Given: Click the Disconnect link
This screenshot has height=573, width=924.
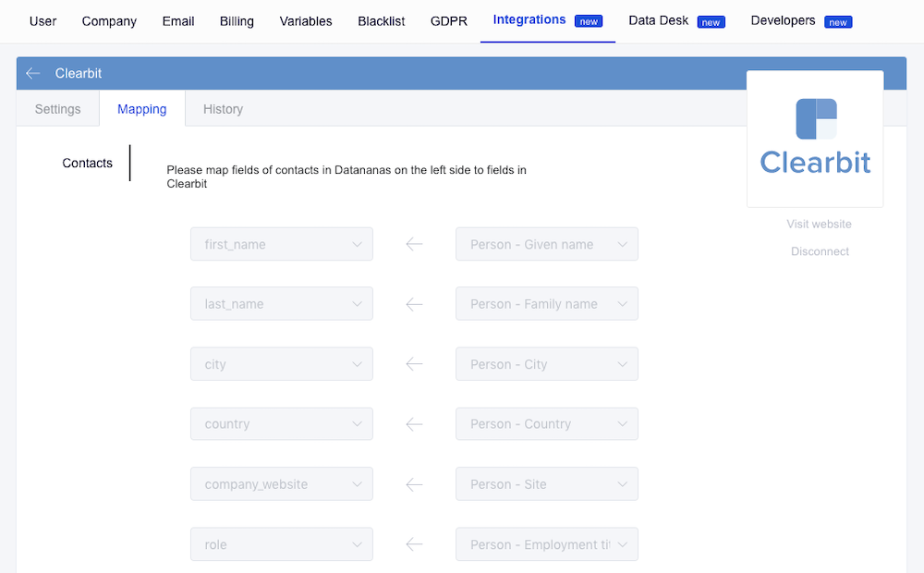Looking at the screenshot, I should [x=820, y=251].
